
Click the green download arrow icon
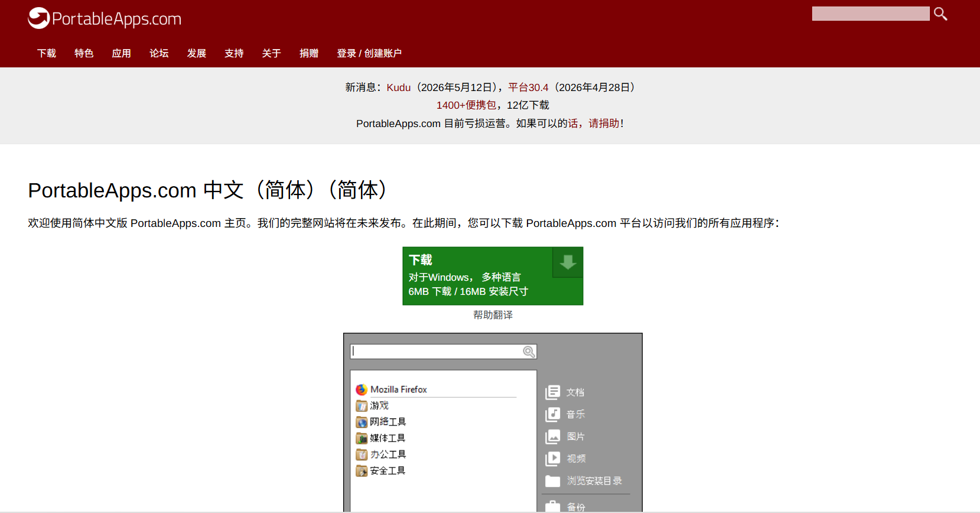pos(568,262)
